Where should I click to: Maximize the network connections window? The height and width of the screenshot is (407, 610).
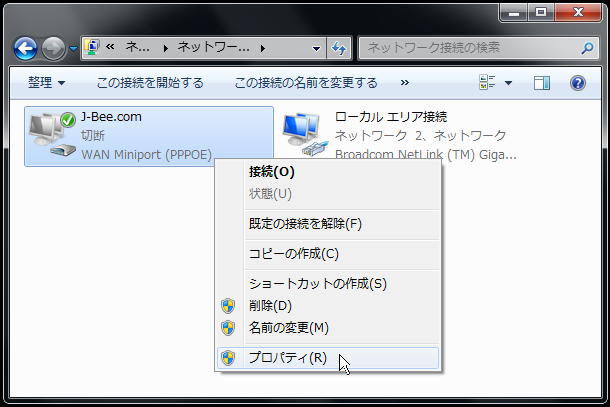541,12
